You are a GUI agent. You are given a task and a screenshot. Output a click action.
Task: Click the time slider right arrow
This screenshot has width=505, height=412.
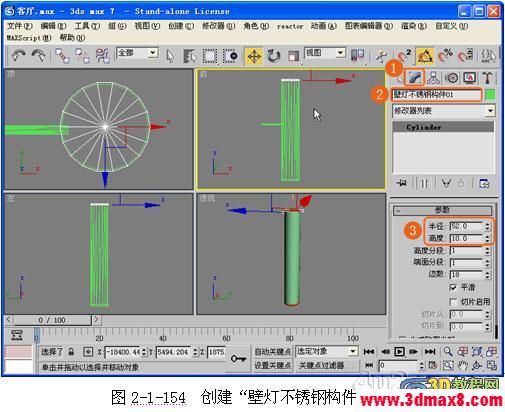[96, 320]
